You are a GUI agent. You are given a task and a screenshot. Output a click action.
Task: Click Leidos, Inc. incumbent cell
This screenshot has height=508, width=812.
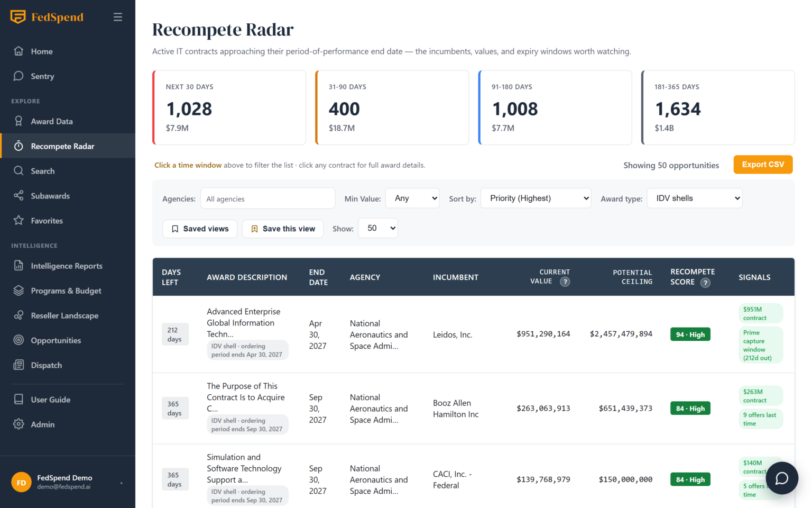tap(453, 334)
